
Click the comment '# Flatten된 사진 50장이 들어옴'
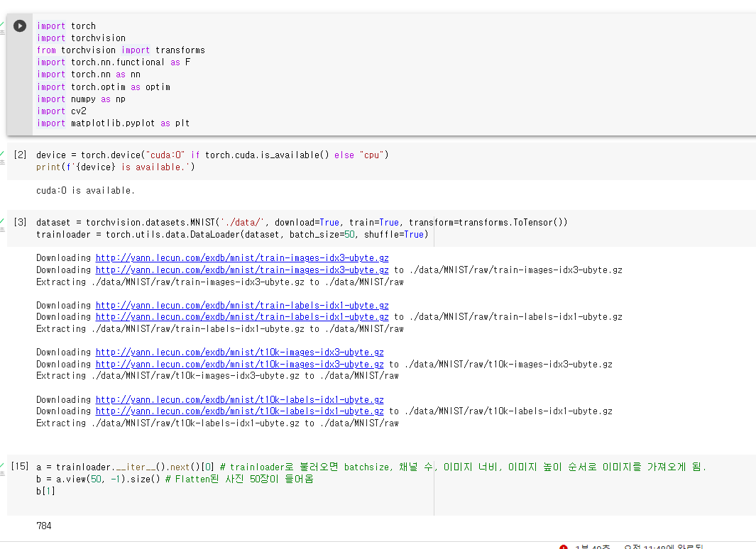[x=239, y=479]
